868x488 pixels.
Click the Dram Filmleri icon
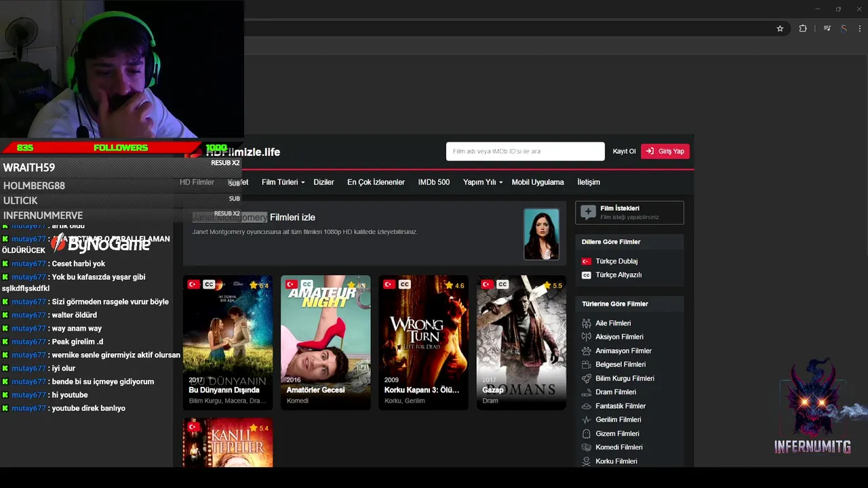click(x=587, y=392)
